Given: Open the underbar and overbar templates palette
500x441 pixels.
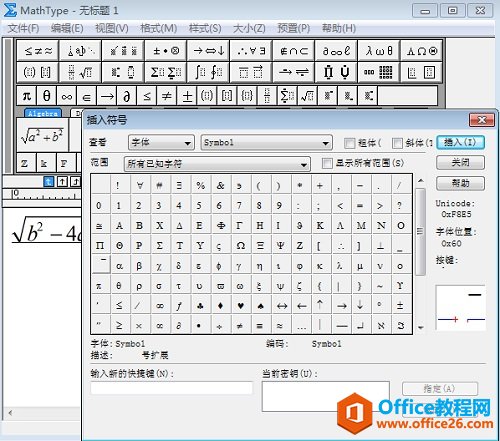Looking at the screenshot, I should [251, 72].
